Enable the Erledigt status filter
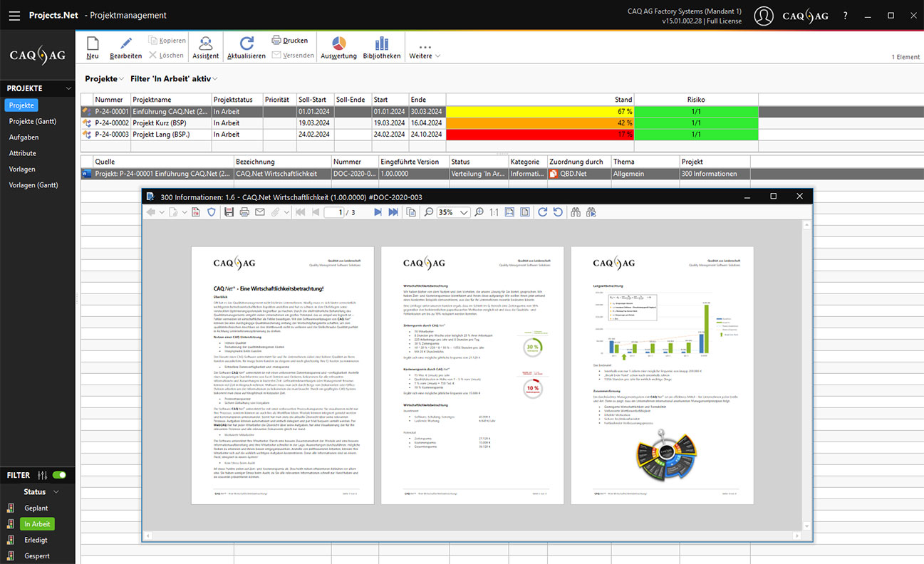The width and height of the screenshot is (924, 564). [36, 540]
